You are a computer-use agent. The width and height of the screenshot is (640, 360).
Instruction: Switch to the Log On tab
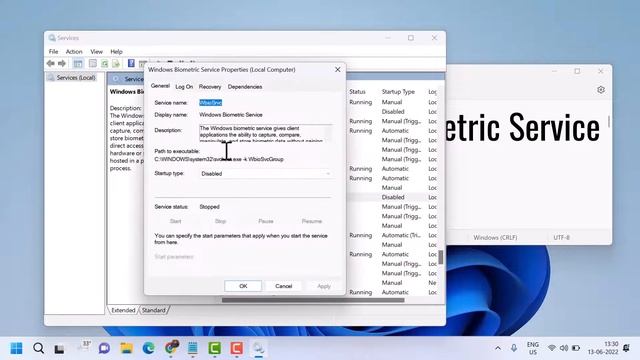[184, 87]
